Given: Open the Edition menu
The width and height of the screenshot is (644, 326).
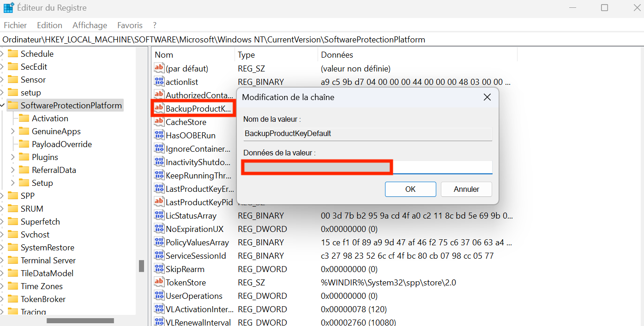Looking at the screenshot, I should [x=49, y=25].
